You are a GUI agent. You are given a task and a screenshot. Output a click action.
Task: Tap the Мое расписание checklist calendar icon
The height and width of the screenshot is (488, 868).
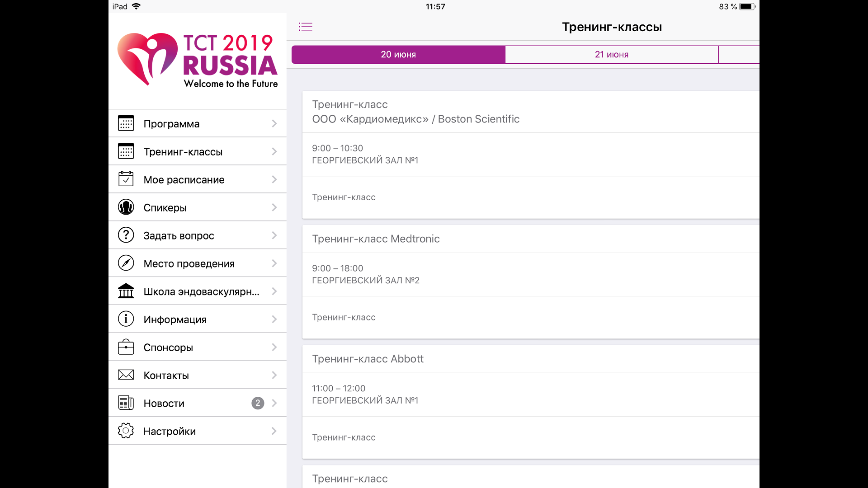(x=126, y=179)
